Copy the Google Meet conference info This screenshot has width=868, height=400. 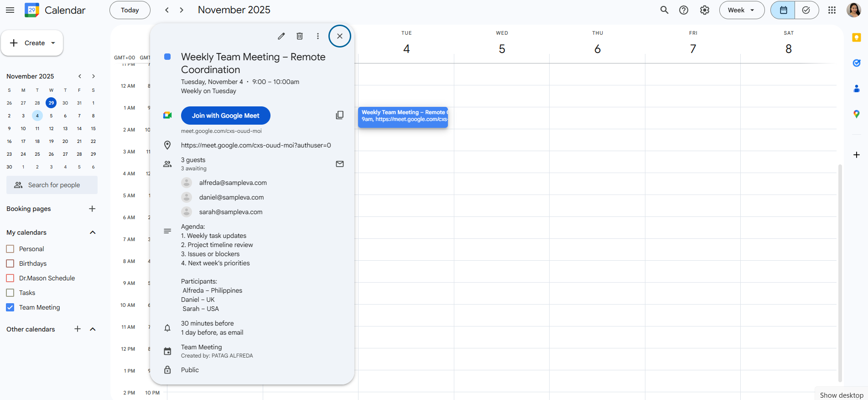(x=339, y=115)
